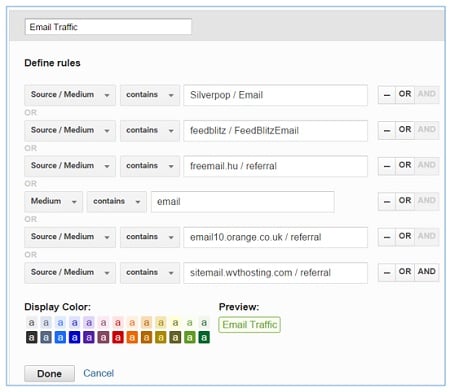Click OR button on Silverpop / Email row
The width and height of the screenshot is (450, 392).
(405, 94)
